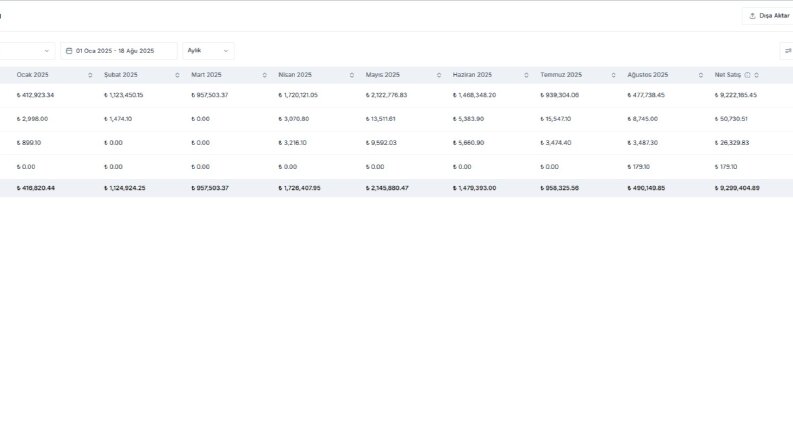The width and height of the screenshot is (793, 446).
Task: Select the ₺ 416,820.44 total cell
Action: [x=35, y=188]
